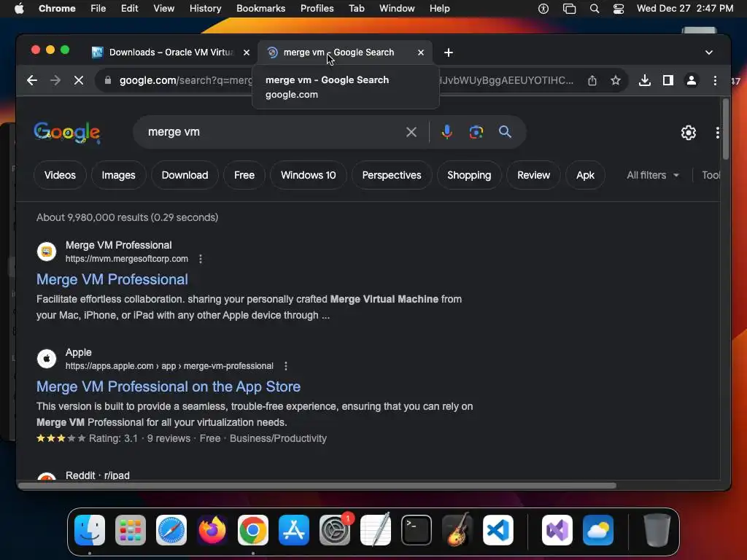Click inside the merge vm search box
Screen dimensions: 747x560
(x=271, y=132)
